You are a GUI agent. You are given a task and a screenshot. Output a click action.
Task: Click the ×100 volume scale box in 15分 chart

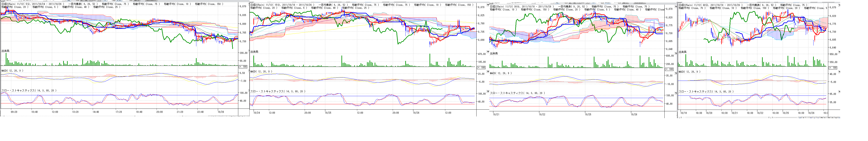[x=482, y=68]
